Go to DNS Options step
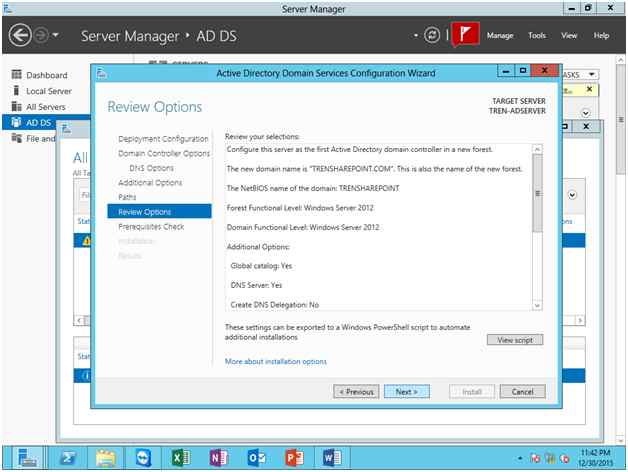This screenshot has width=628, height=472. tap(151, 168)
